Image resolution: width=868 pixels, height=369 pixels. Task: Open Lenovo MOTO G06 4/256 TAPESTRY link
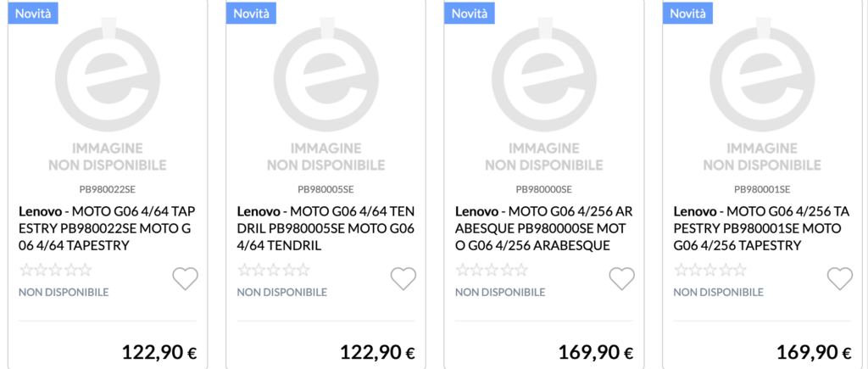tap(761, 229)
